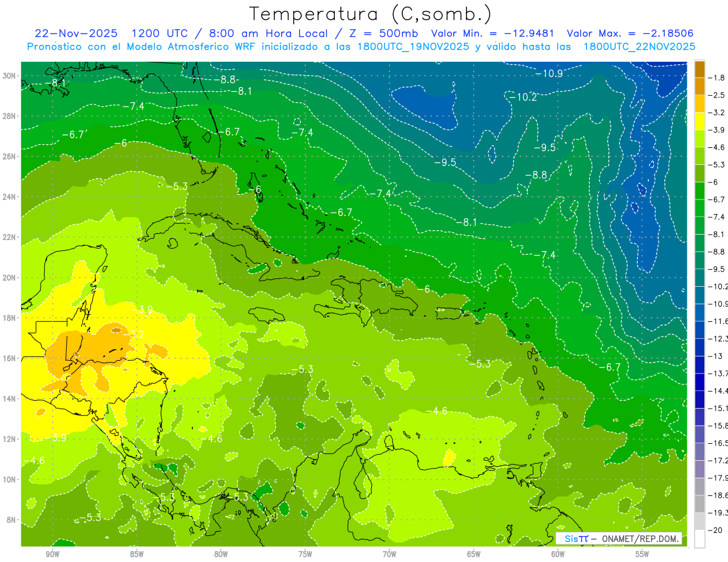Image resolution: width=728 pixels, height=562 pixels.
Task: Click the '-14.4' colorbar scale label
Action: click(718, 390)
